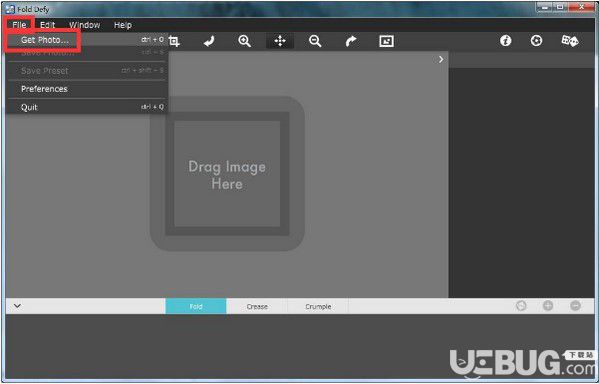Activate the pan/move arrows tool
This screenshot has height=384, width=599.
pyautogui.click(x=280, y=41)
